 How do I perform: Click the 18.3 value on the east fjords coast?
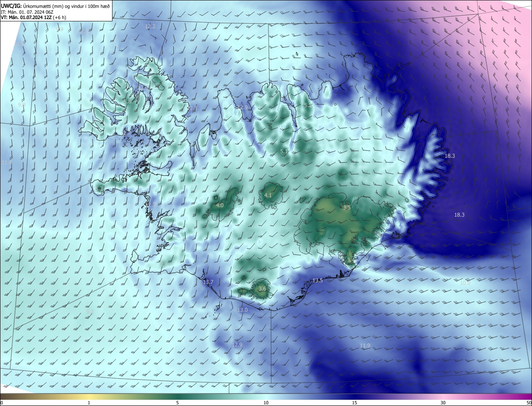[x=450, y=156]
